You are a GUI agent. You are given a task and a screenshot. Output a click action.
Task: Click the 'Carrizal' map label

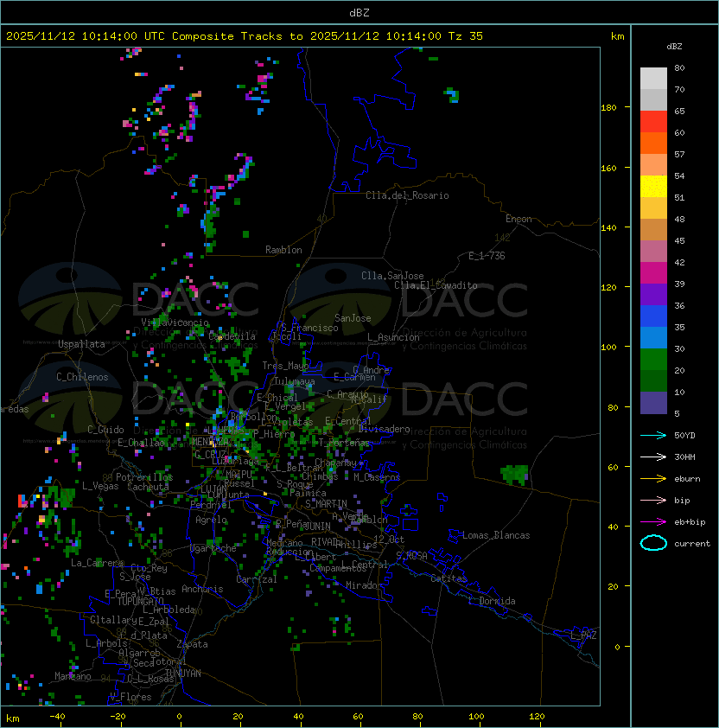257,579
